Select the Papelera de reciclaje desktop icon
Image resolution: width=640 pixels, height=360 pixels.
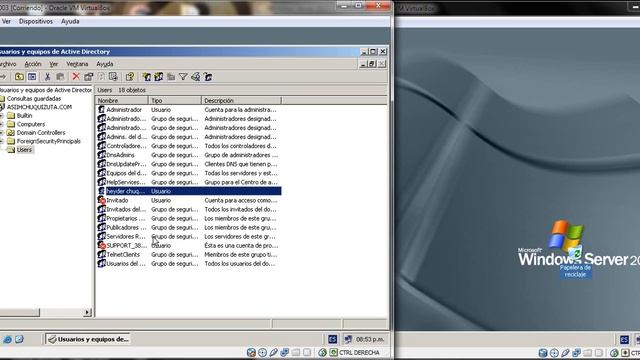click(x=576, y=262)
